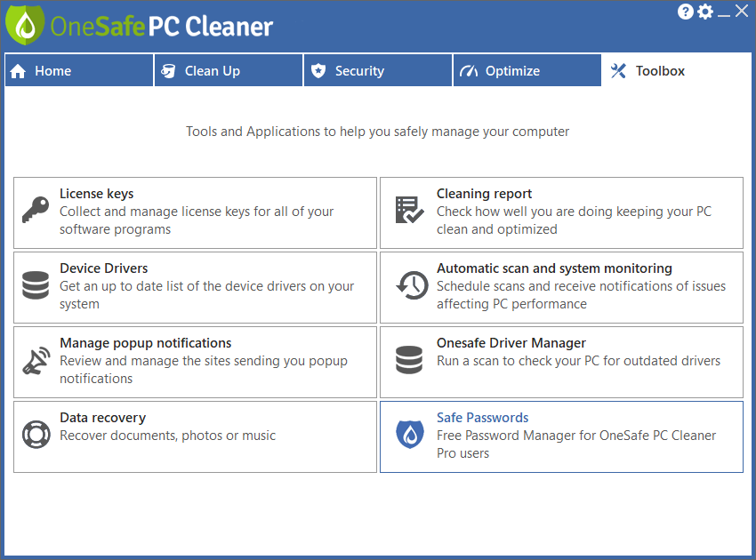Image resolution: width=756 pixels, height=560 pixels.
Task: Click 'Check how well you are doing' description
Action: [x=575, y=220]
